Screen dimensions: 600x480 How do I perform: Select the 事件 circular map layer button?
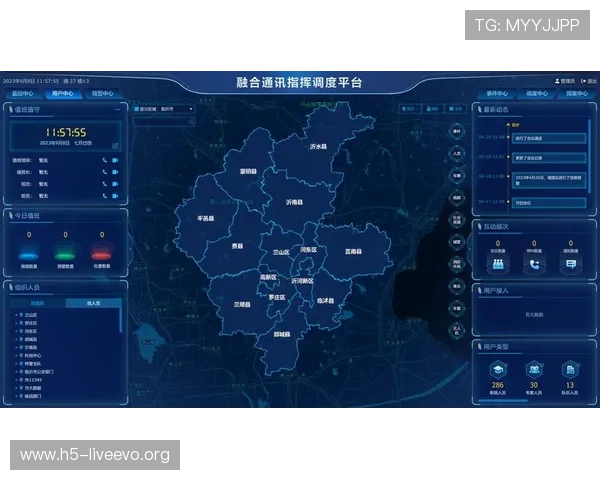point(457,131)
